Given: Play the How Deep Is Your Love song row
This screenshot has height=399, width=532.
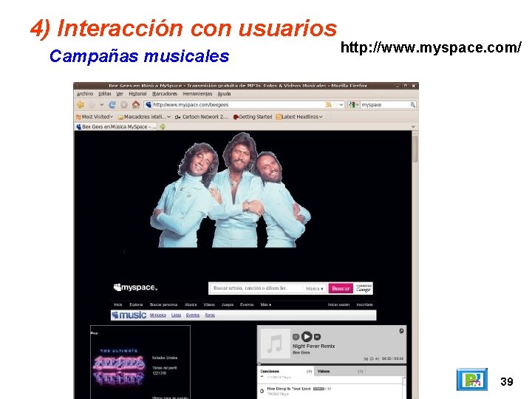Looking at the screenshot, I should click(x=330, y=391).
